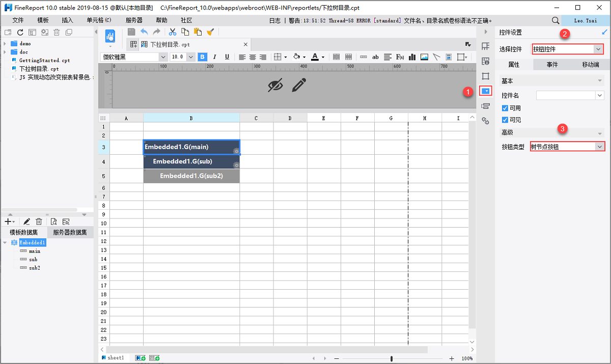Edit the selected dataset with the pencil icon
Image resolution: width=611 pixels, height=364 pixels.
26,221
